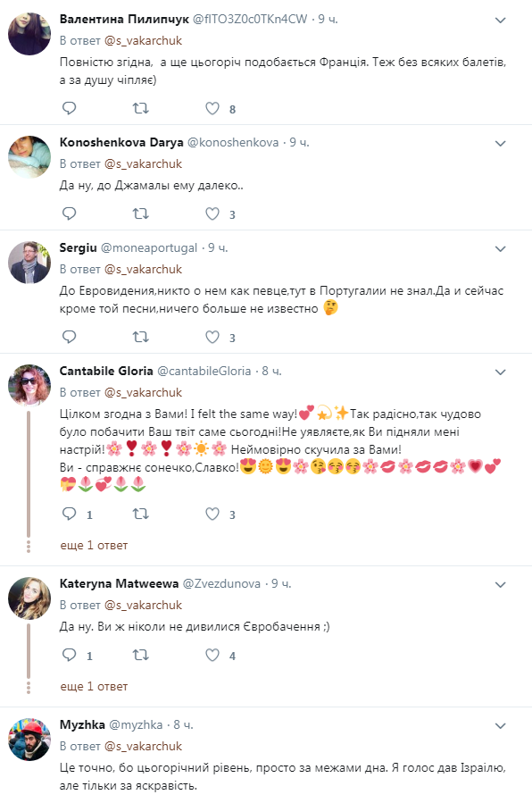Open the options menu on Konoshenkova Darya's tweet
Image resolution: width=532 pixels, height=803 pixels.
pyautogui.click(x=501, y=141)
